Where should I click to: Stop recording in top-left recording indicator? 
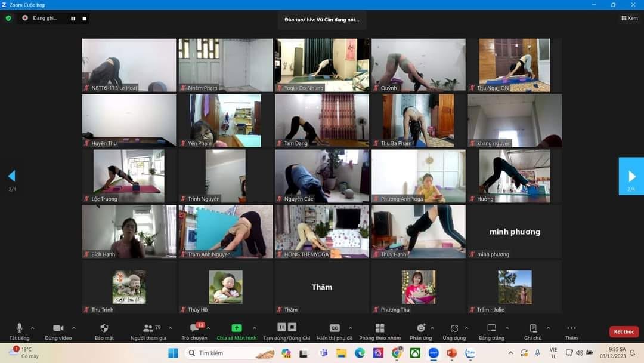84,19
